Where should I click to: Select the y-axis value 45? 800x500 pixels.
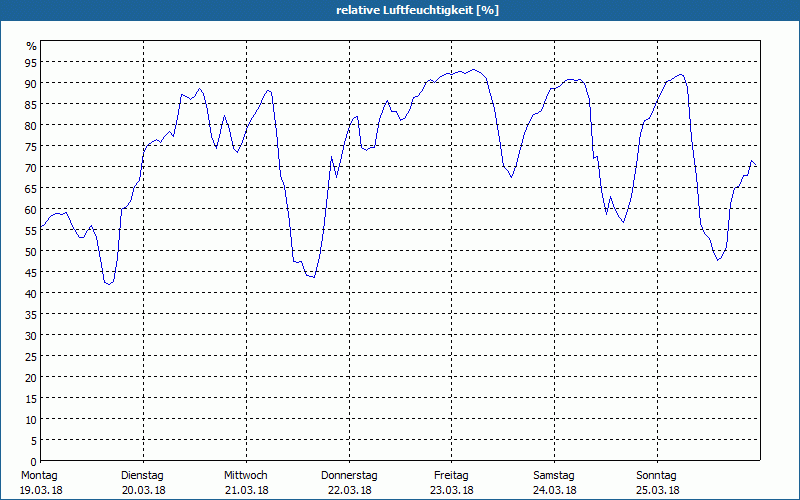(31, 272)
